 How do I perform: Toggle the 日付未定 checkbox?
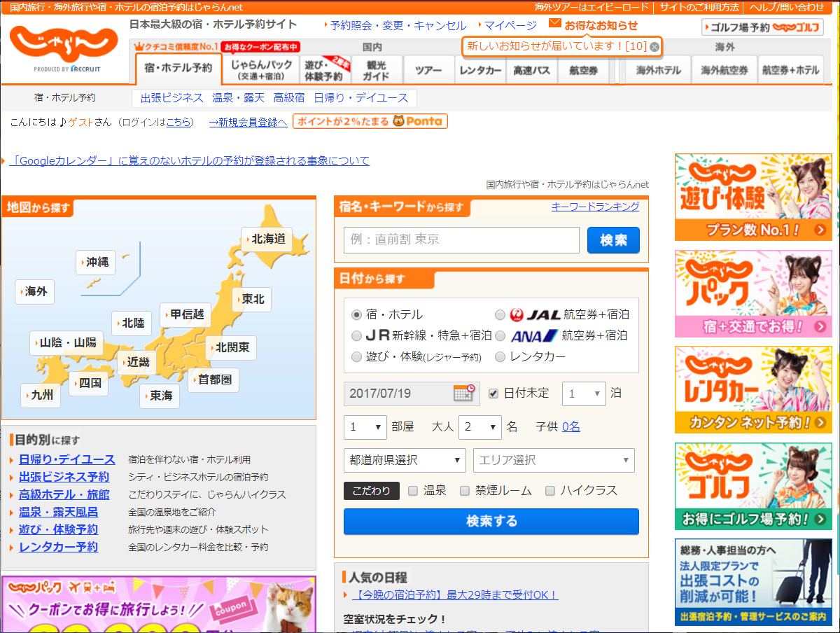point(493,393)
